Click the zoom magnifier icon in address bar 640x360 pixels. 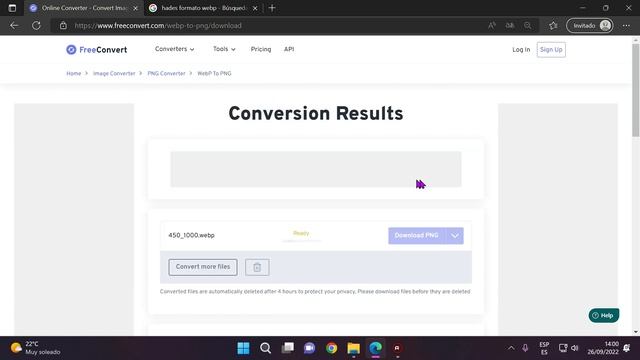pos(528,26)
